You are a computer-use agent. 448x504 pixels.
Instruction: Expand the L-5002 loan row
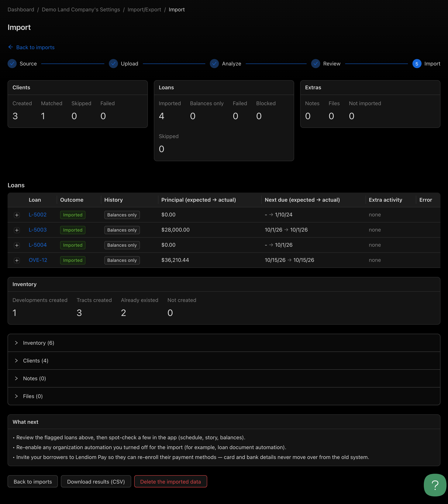click(x=17, y=215)
